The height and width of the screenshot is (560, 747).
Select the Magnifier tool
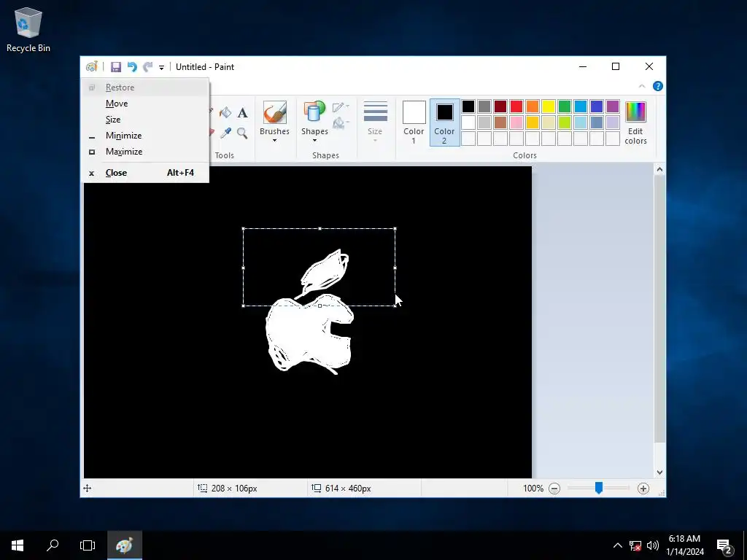[242, 133]
